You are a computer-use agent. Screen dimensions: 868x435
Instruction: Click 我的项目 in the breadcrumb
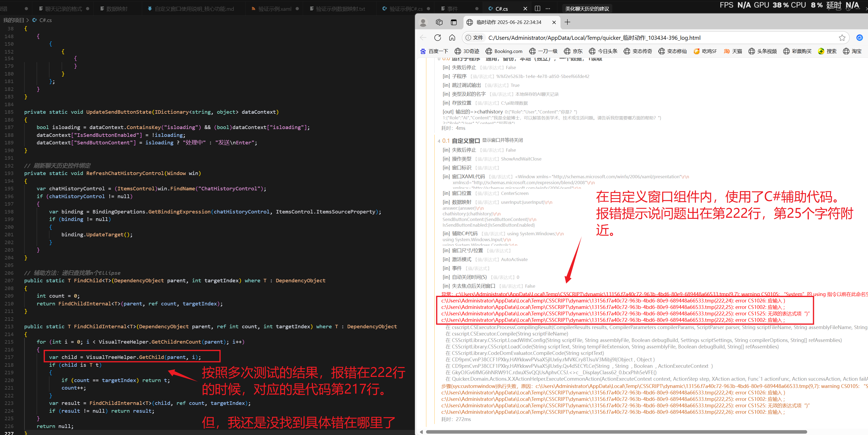13,20
